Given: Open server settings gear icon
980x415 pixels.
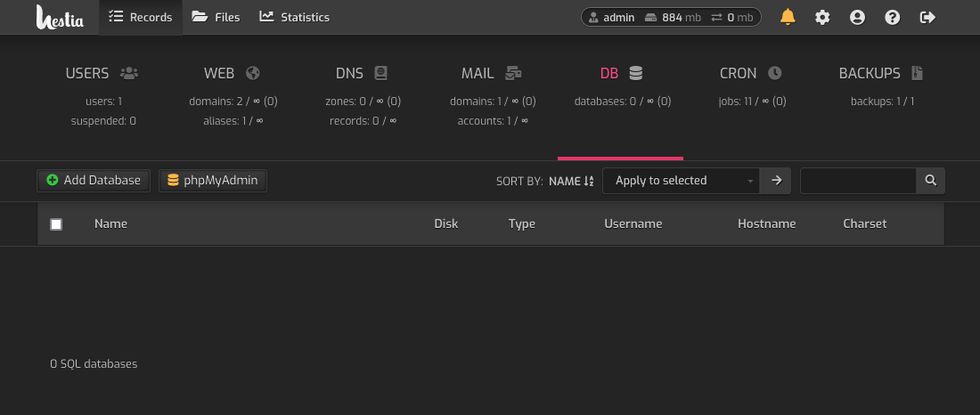Looking at the screenshot, I should [822, 17].
